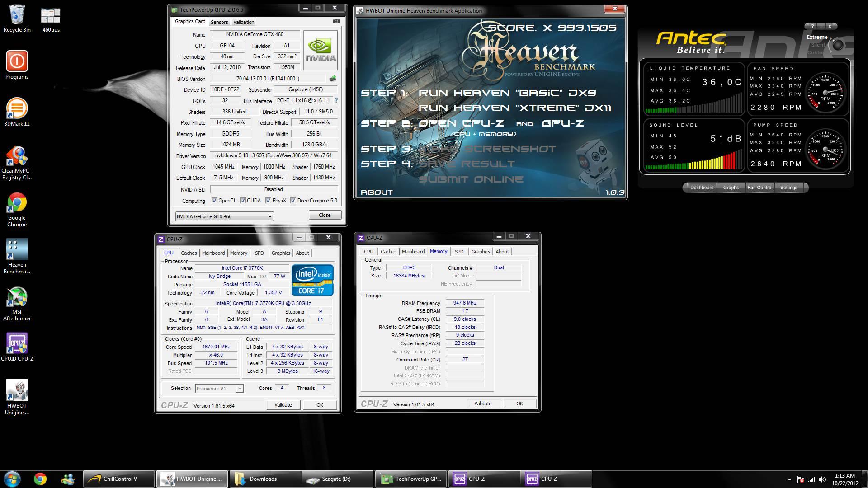Open the About tab in the left CPU-Z window

click(302, 253)
